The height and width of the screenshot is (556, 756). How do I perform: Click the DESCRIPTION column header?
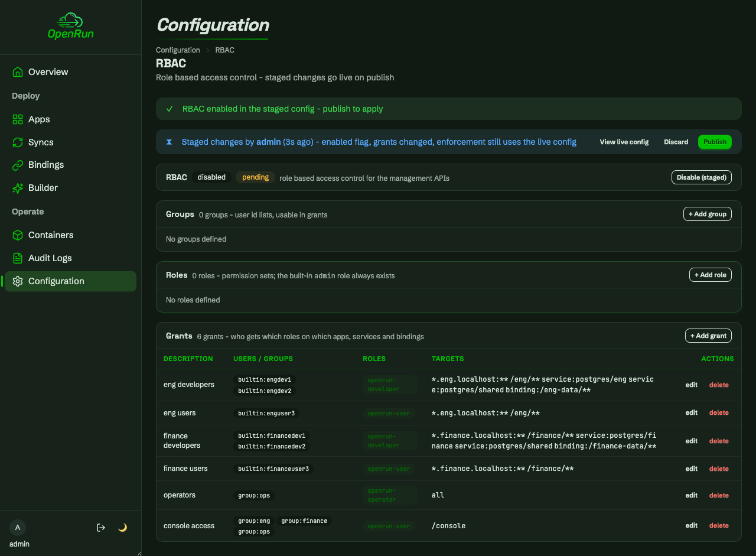coord(188,359)
